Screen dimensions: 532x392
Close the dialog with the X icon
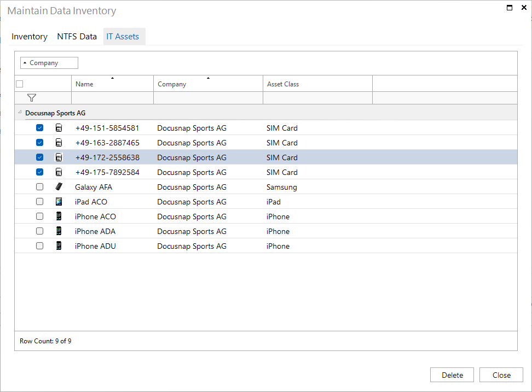(524, 8)
